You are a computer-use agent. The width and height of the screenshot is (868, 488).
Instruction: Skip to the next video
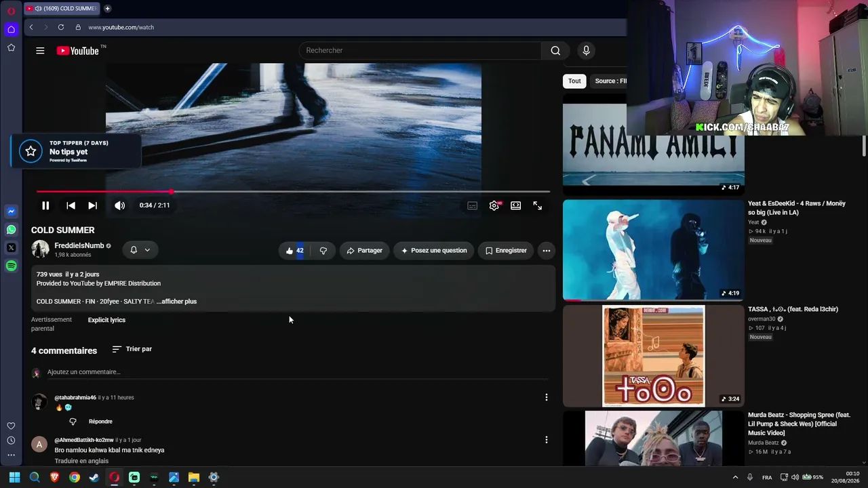click(x=92, y=205)
